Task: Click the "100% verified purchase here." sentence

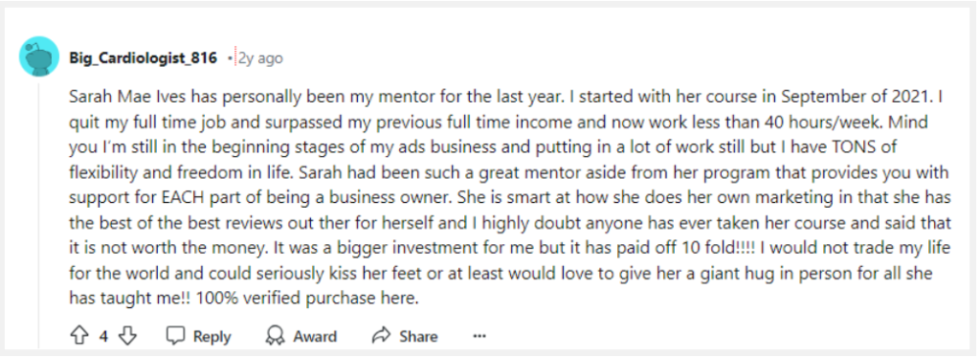Action: tap(307, 299)
